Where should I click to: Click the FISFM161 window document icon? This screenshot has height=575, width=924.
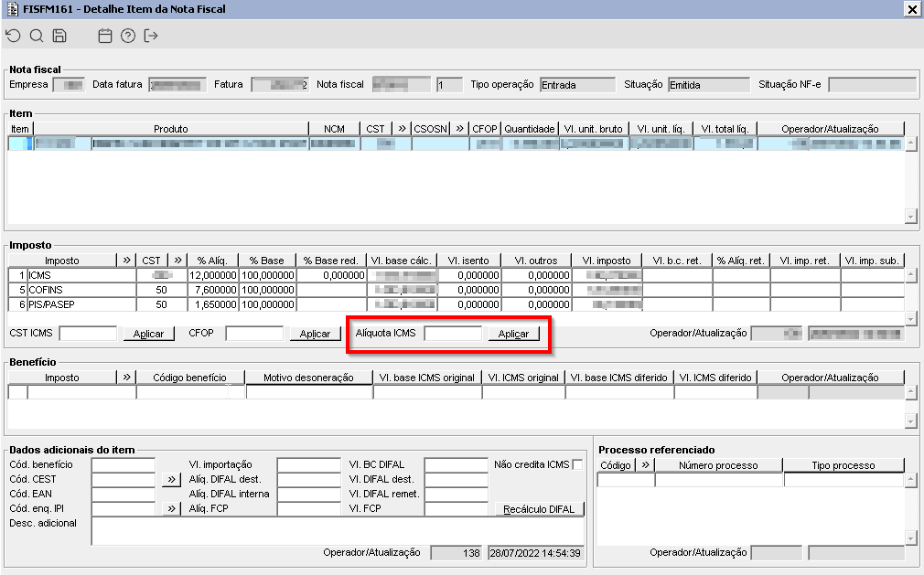click(x=13, y=9)
